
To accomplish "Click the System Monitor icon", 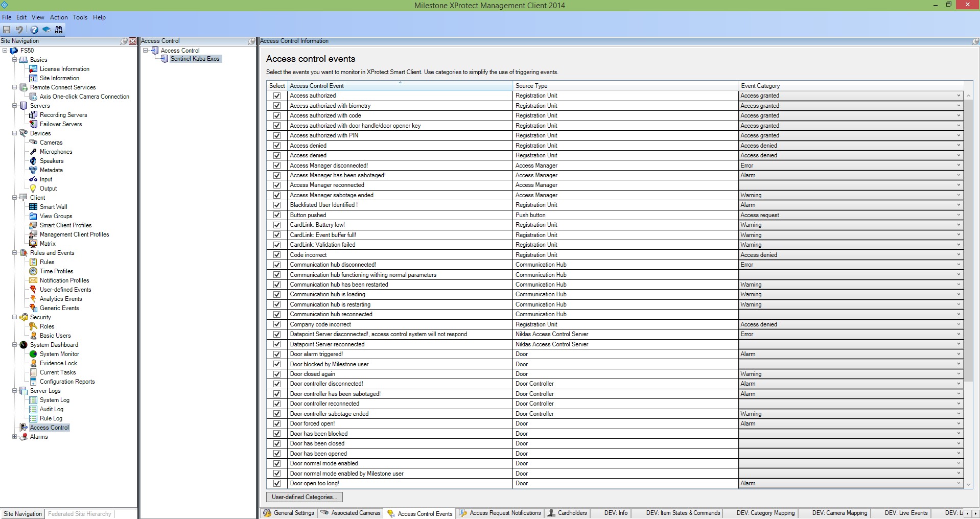I will tap(33, 354).
